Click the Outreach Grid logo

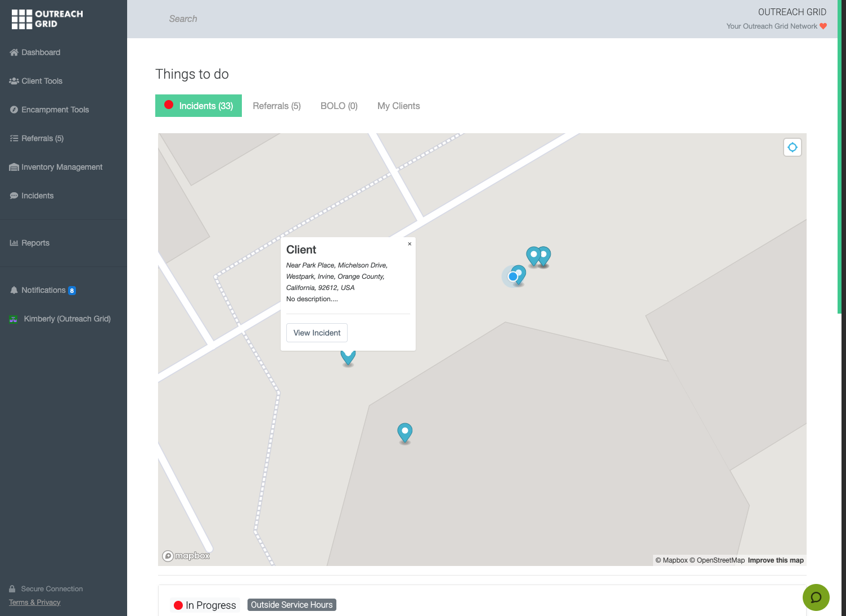pos(47,19)
